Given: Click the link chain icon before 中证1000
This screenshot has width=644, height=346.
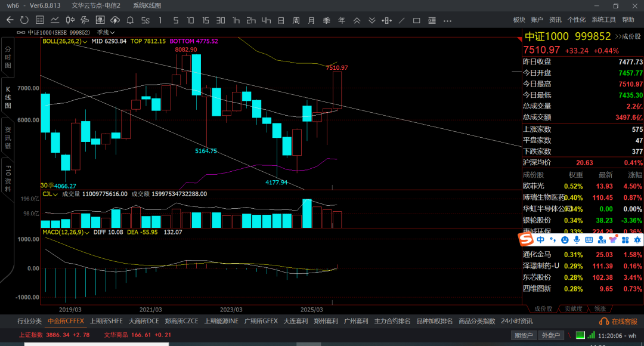Looking at the screenshot, I should (21, 32).
